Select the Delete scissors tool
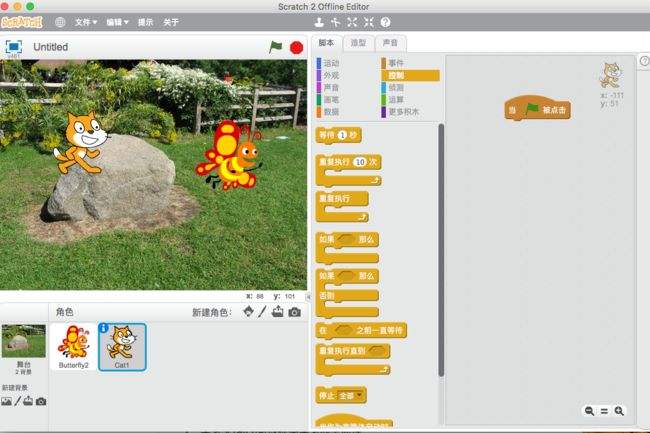This screenshot has height=433, width=650. point(335,22)
